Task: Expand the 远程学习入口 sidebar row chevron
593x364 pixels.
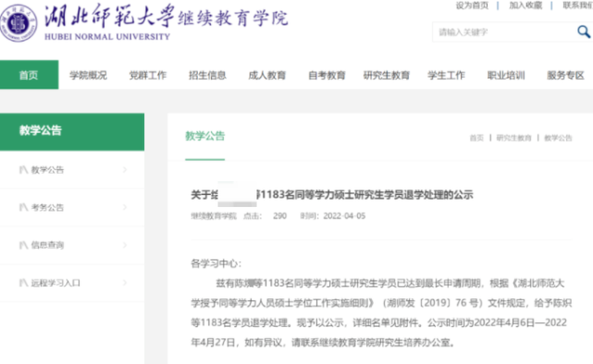Action: pyautogui.click(x=125, y=283)
